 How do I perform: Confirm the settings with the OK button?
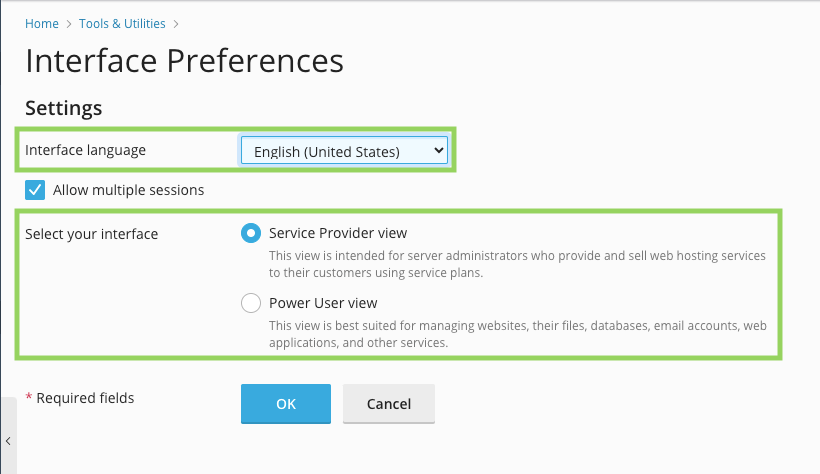286,403
